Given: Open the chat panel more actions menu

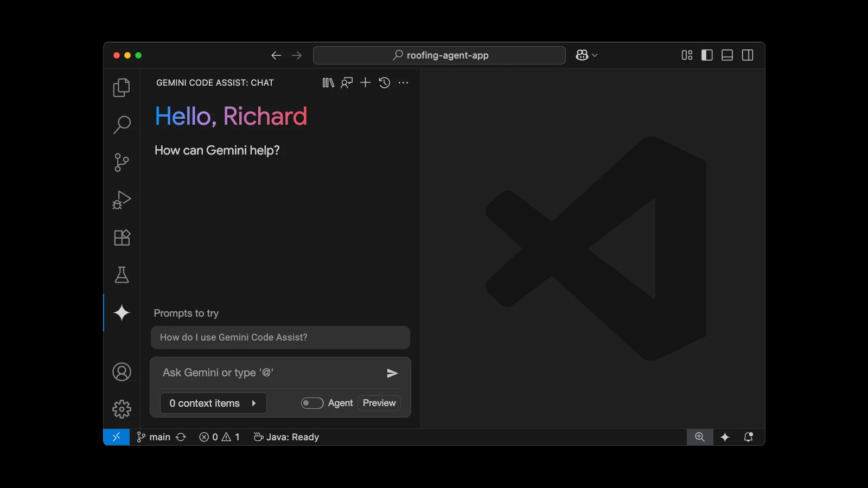Looking at the screenshot, I should [x=403, y=82].
